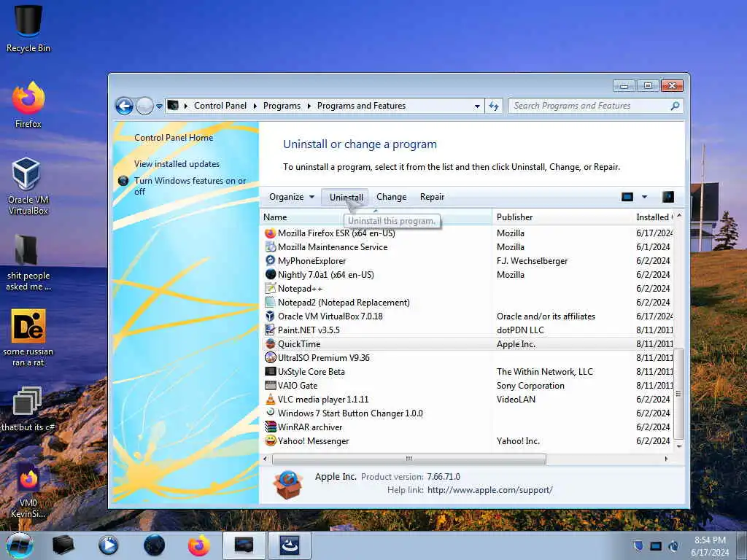The width and height of the screenshot is (747, 560).
Task: Click the UltraISO Premium disc icon
Action: point(270,357)
